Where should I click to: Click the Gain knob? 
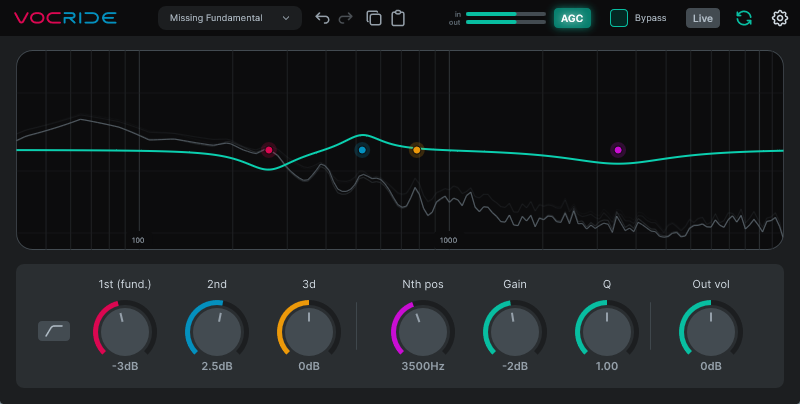click(515, 331)
